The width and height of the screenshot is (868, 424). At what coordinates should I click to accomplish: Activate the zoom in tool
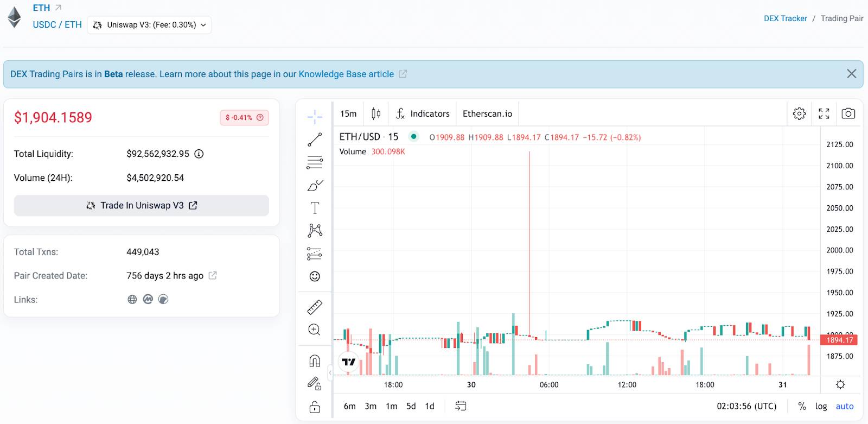point(315,330)
